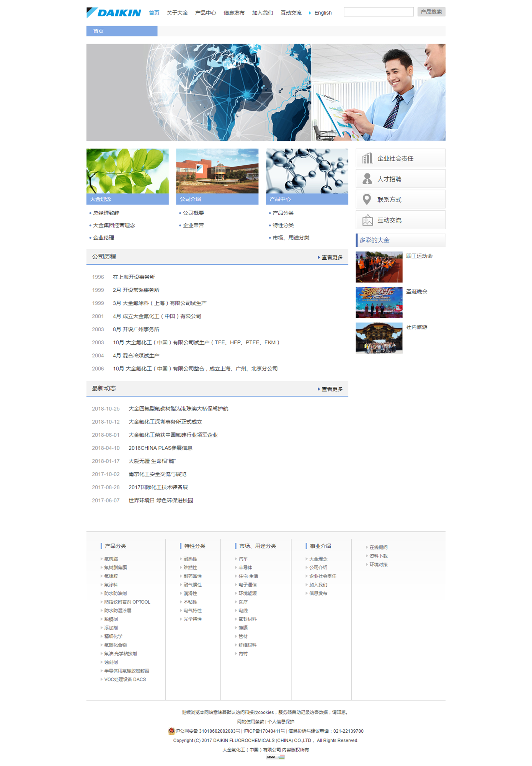Open the 圣诞晚会 photo thumbnail

379,303
